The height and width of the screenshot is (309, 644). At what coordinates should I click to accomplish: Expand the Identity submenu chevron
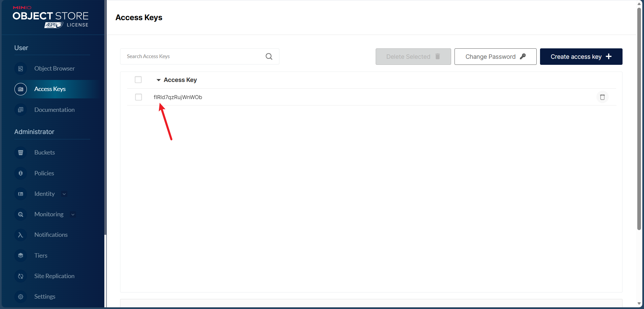(64, 194)
